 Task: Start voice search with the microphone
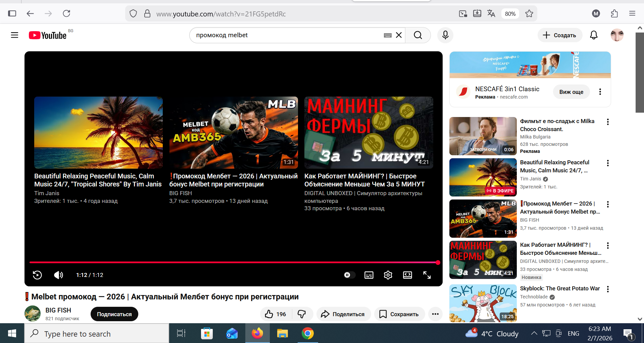tap(445, 35)
